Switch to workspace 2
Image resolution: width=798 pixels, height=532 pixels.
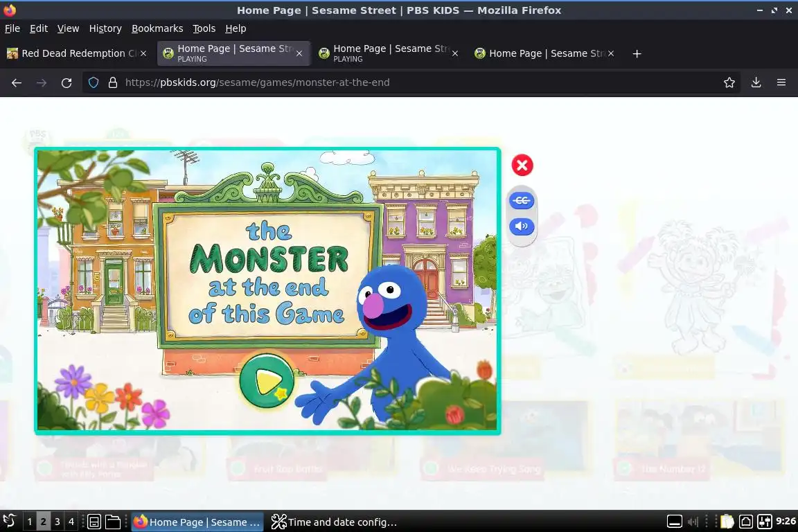[x=43, y=522]
